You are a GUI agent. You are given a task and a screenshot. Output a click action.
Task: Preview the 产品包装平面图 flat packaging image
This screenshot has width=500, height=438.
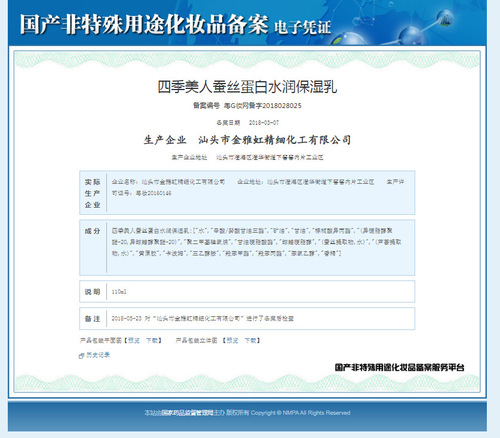134,340
